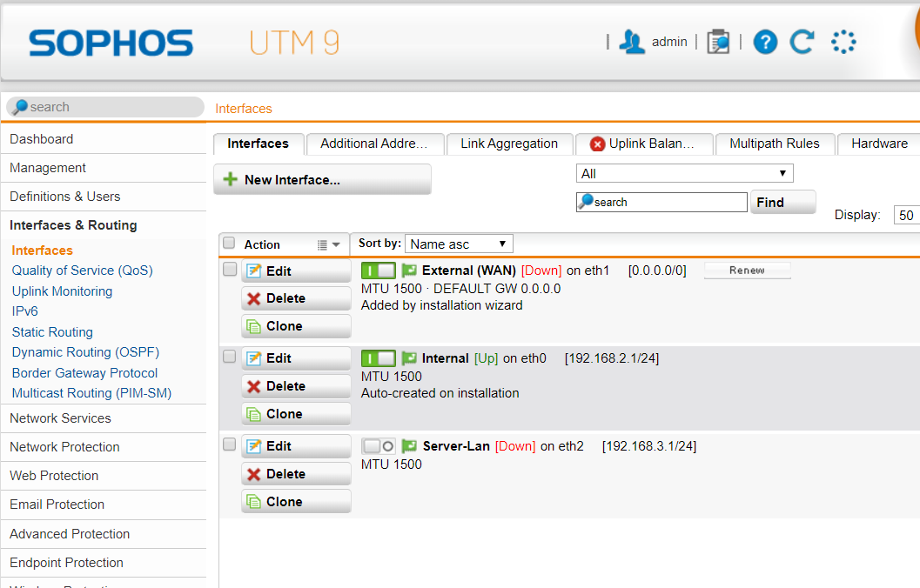This screenshot has height=588, width=920.
Task: Open the Dynamic Routing (OSPF) page
Action: [85, 351]
